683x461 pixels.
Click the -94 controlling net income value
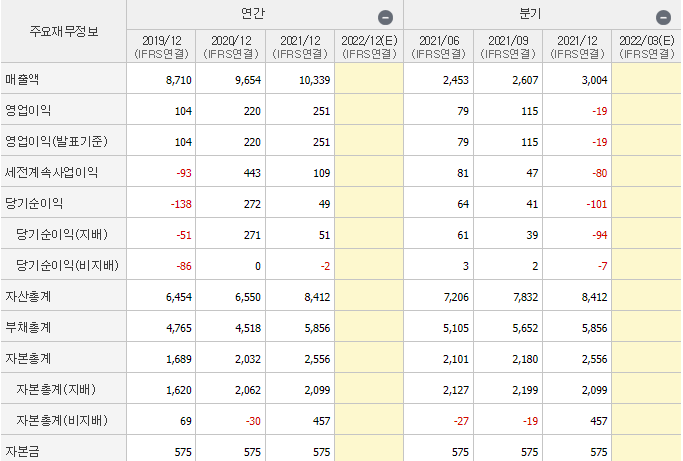(x=599, y=235)
